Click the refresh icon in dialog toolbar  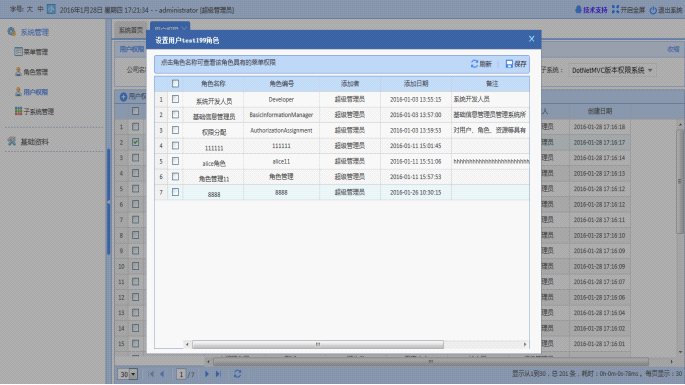point(474,64)
